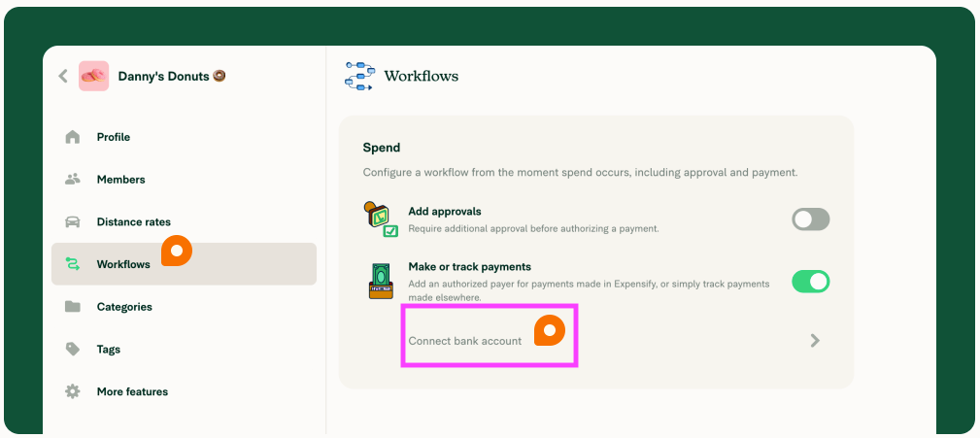Click the Categories folder icon

(73, 307)
